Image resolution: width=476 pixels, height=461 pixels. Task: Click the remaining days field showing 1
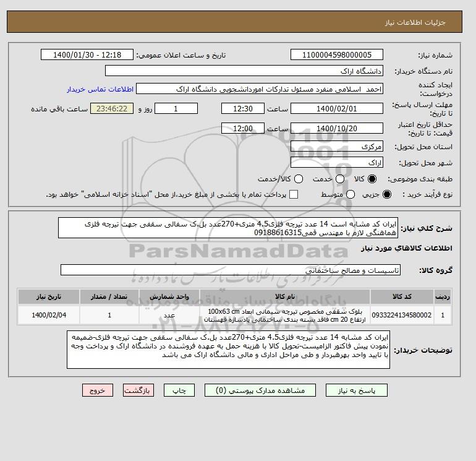(x=176, y=108)
